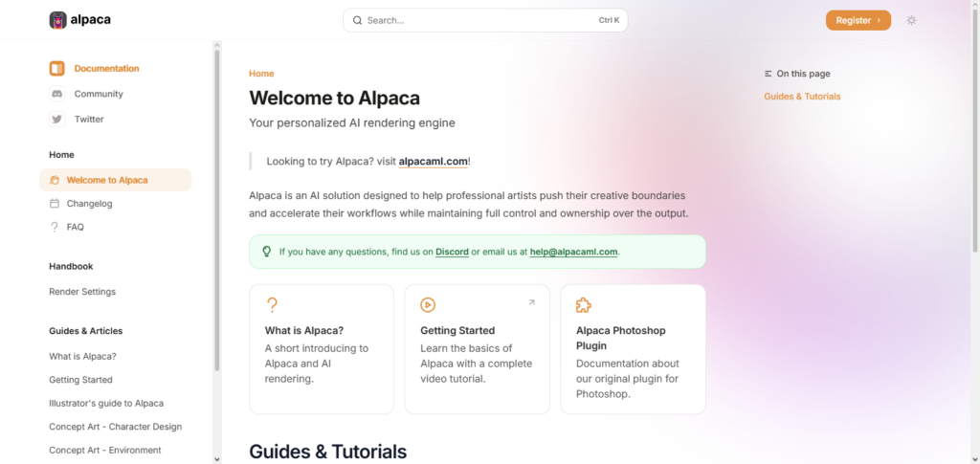Open the Getting Started card title
Viewport: 980px width, 464px height.
point(457,330)
